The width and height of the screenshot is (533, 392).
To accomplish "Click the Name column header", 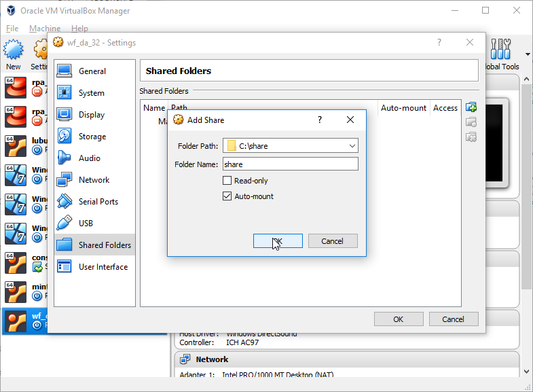I will click(154, 108).
